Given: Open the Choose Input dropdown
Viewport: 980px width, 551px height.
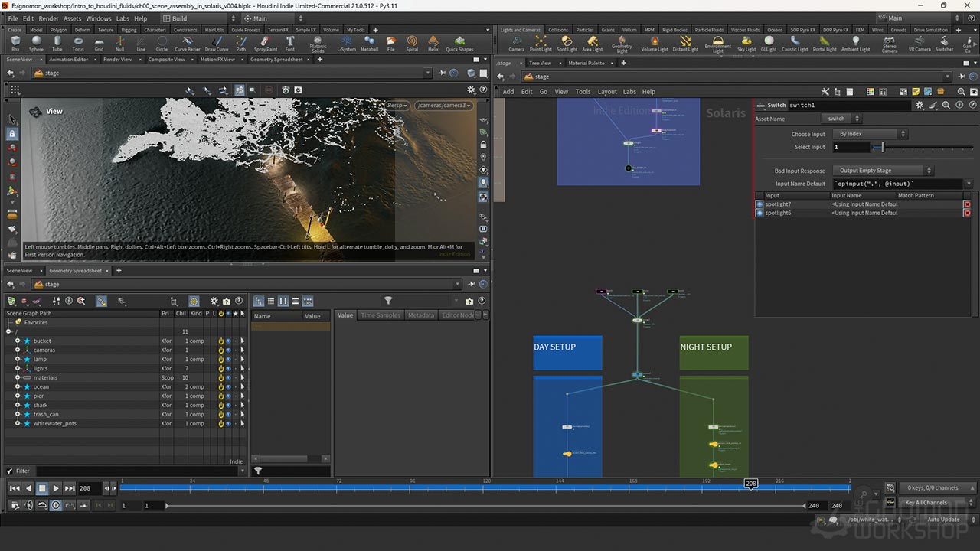Looking at the screenshot, I should [x=869, y=134].
